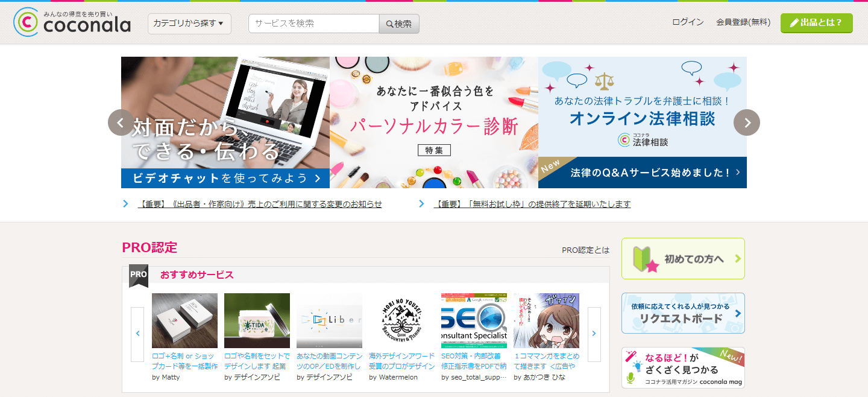Go to next banner slide arrow
Image resolution: width=868 pixels, height=397 pixels.
[747, 122]
